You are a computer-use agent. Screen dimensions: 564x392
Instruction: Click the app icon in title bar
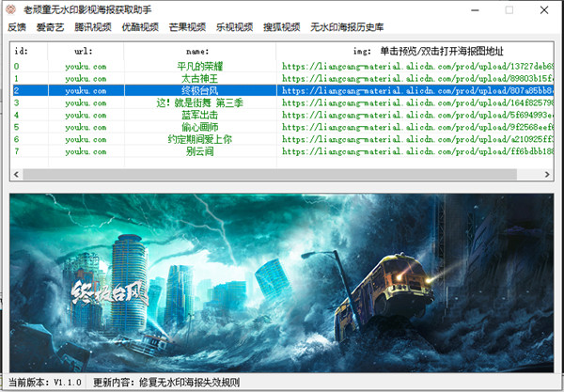[x=12, y=9]
